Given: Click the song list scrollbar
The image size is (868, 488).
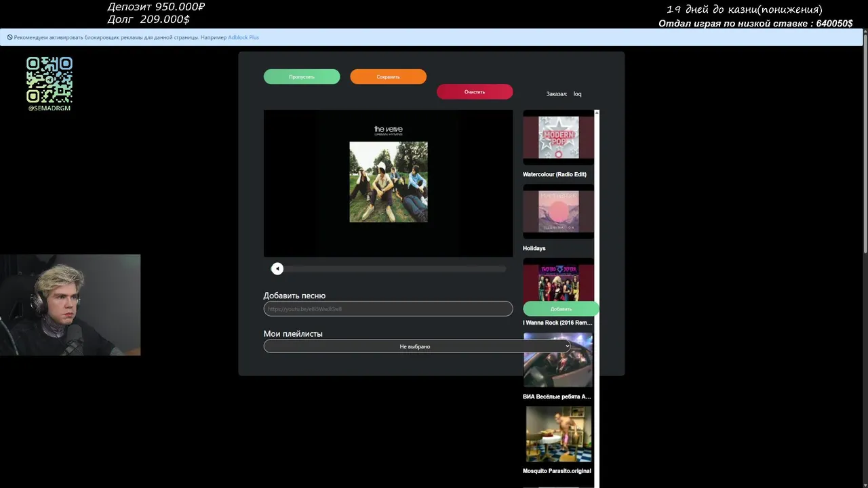Looking at the screenshot, I should 597,298.
